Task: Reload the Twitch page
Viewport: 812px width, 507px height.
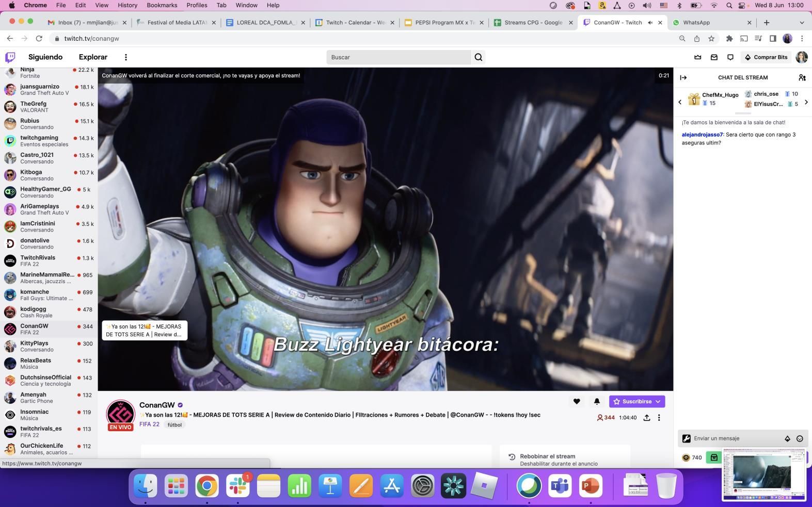Action: pyautogui.click(x=39, y=39)
